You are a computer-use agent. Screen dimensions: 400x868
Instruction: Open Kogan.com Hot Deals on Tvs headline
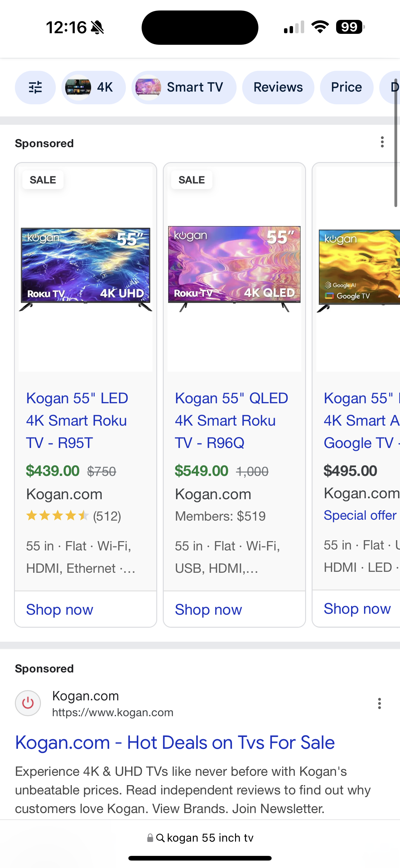point(175,743)
